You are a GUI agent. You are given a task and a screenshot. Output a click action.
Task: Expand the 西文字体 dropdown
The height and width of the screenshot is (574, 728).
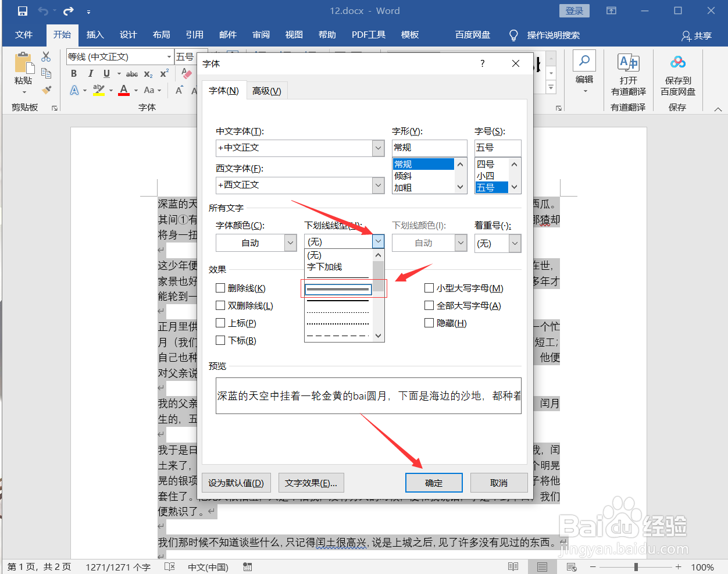click(378, 185)
